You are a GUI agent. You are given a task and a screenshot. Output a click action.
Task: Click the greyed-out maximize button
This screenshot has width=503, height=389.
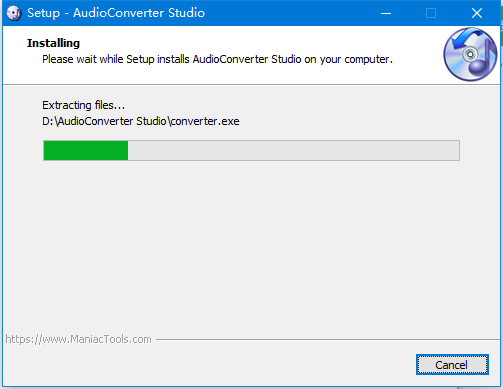point(431,13)
